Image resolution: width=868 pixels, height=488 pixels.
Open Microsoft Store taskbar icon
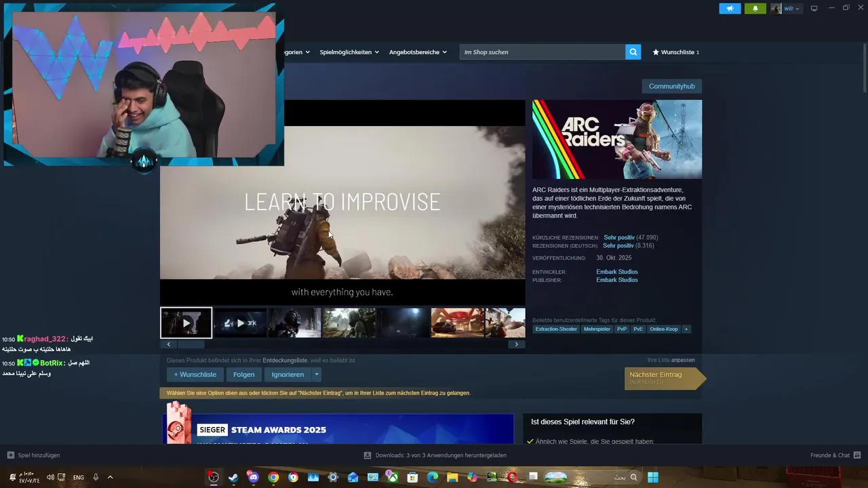point(412,477)
